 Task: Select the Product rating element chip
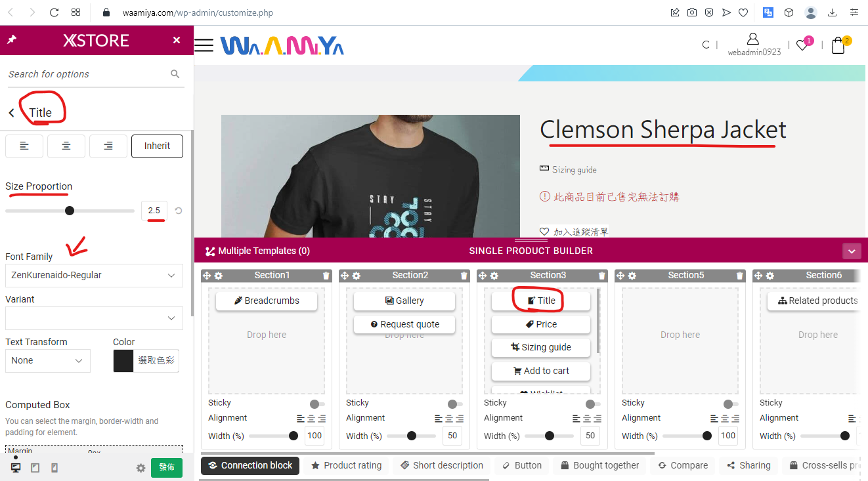346,465
